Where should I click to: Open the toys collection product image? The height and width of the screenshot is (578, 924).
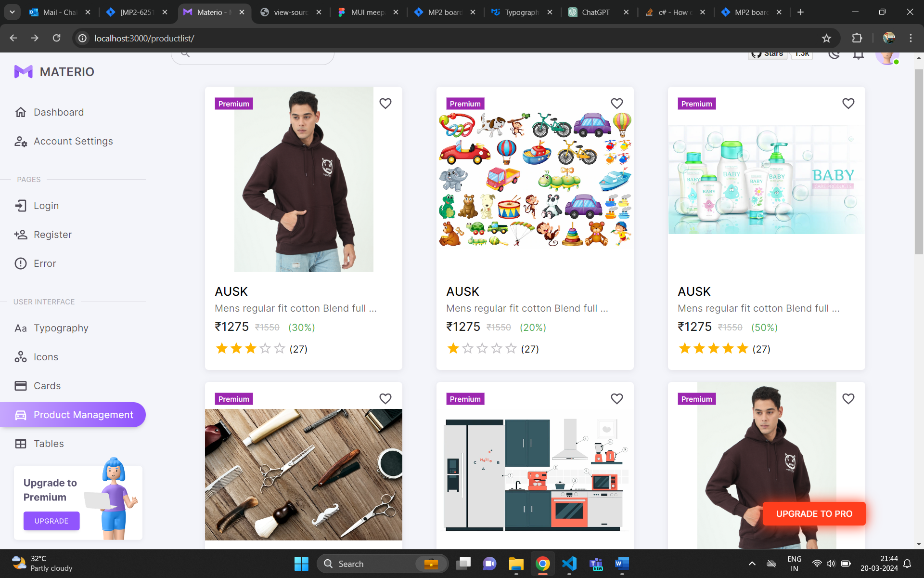click(535, 180)
